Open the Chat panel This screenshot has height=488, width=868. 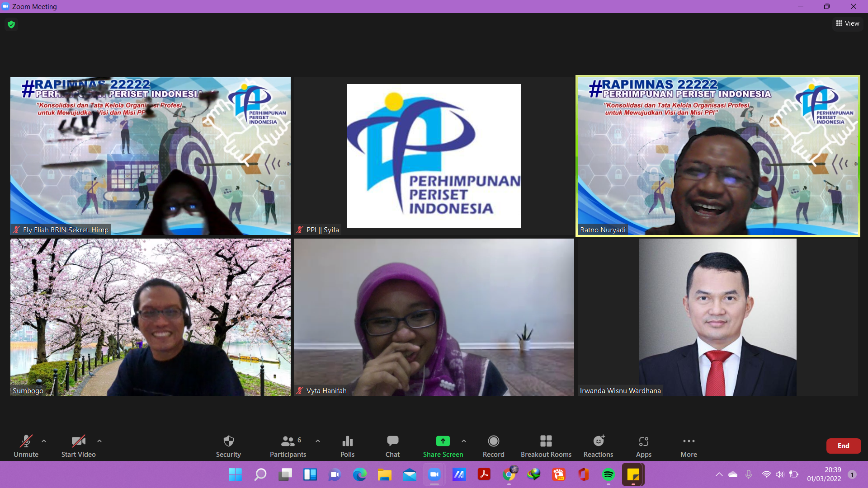pyautogui.click(x=392, y=446)
